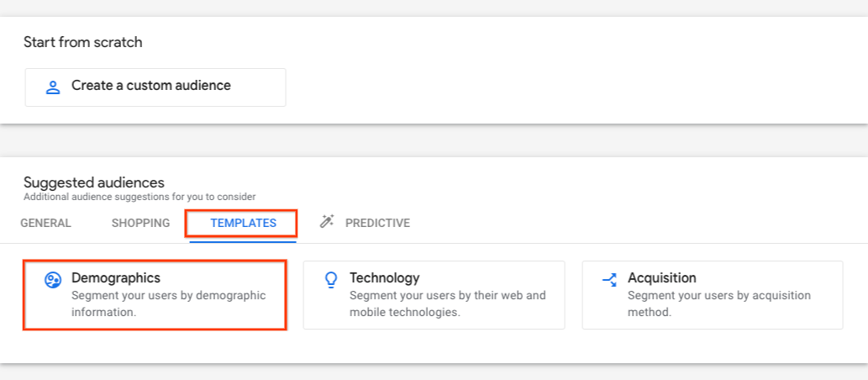
Task: Click the magic wand icon beside PREDICTIVE
Action: [x=327, y=222]
